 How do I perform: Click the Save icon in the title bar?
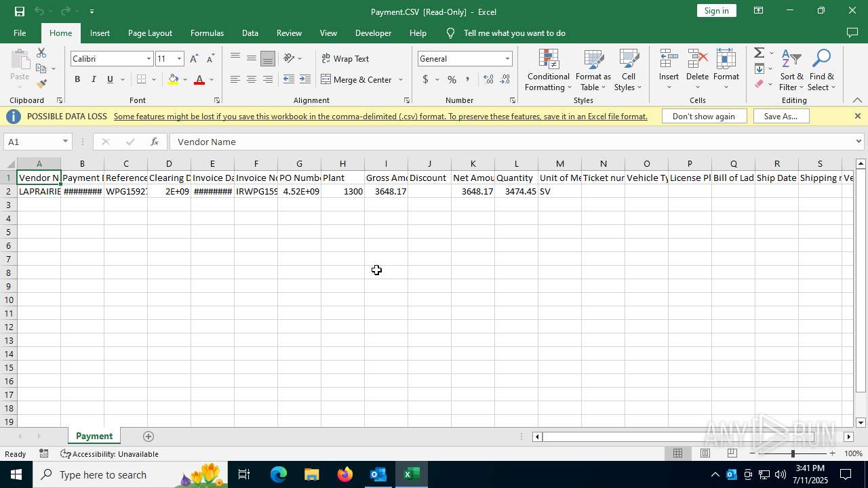tap(20, 11)
